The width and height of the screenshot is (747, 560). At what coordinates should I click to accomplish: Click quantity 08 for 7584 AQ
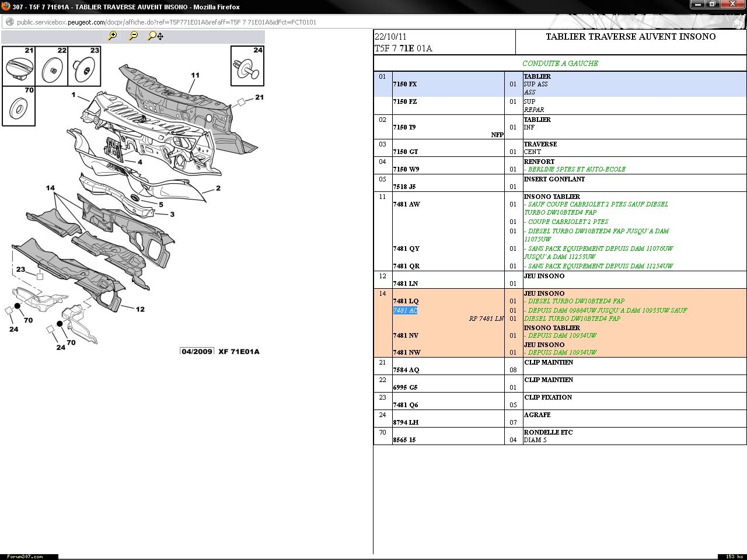[513, 370]
